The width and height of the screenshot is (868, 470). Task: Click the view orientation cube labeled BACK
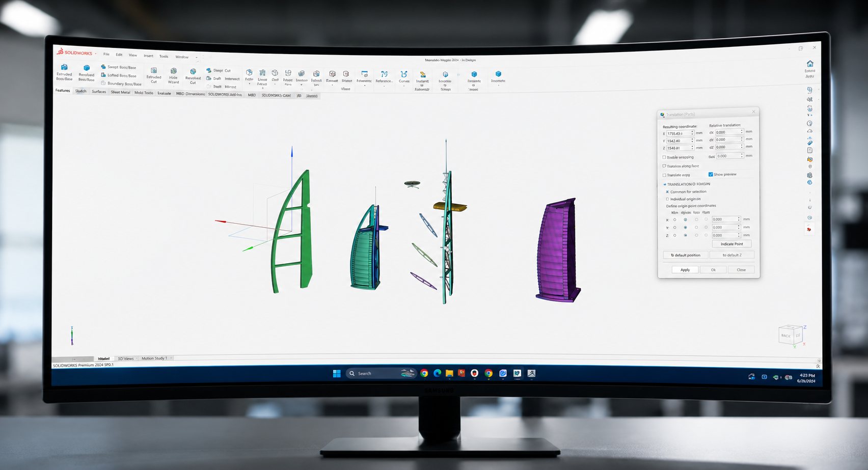pyautogui.click(x=790, y=335)
